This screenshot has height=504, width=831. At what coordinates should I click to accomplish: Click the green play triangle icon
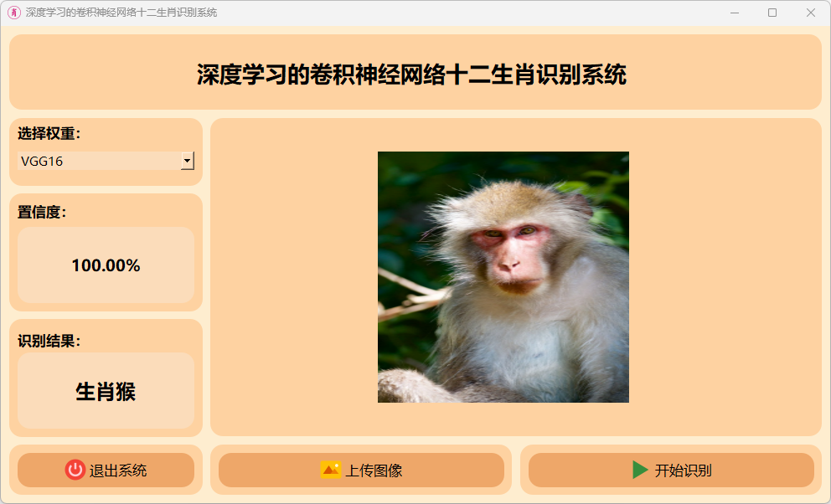point(640,470)
